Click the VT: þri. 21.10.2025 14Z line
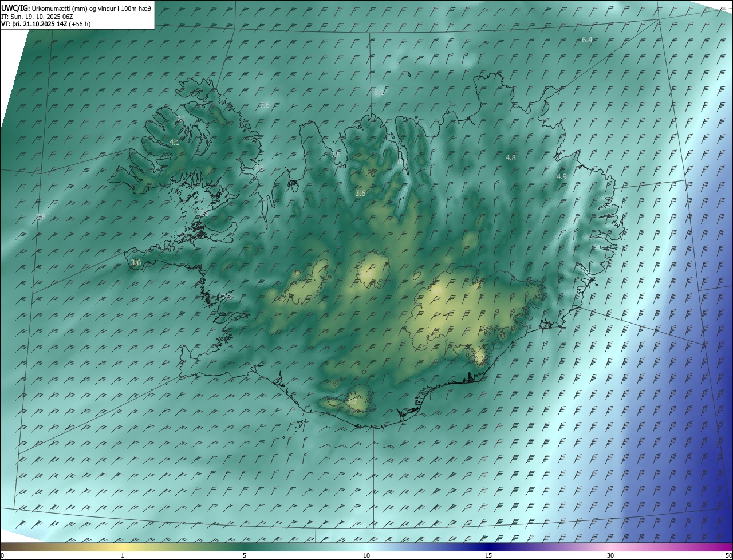 (46, 24)
